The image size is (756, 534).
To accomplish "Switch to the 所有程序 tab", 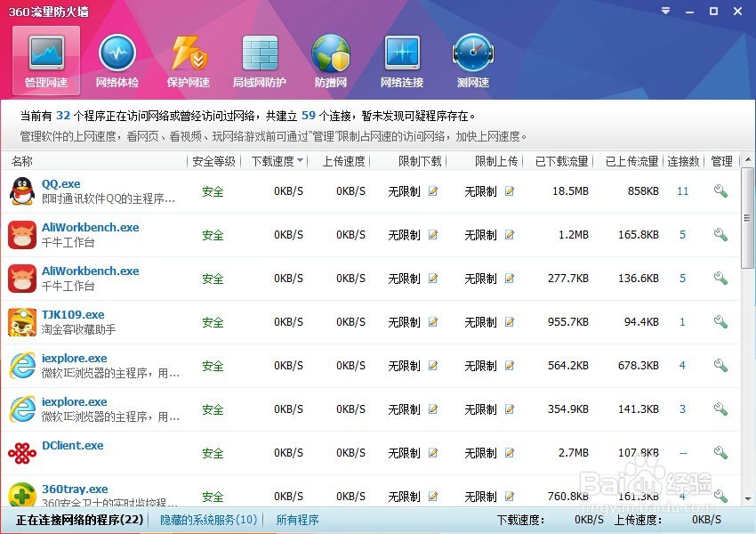I will click(297, 519).
